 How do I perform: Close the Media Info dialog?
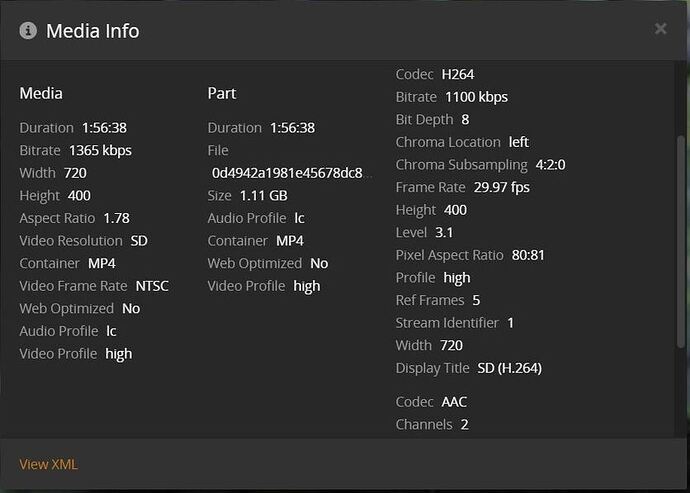660,29
